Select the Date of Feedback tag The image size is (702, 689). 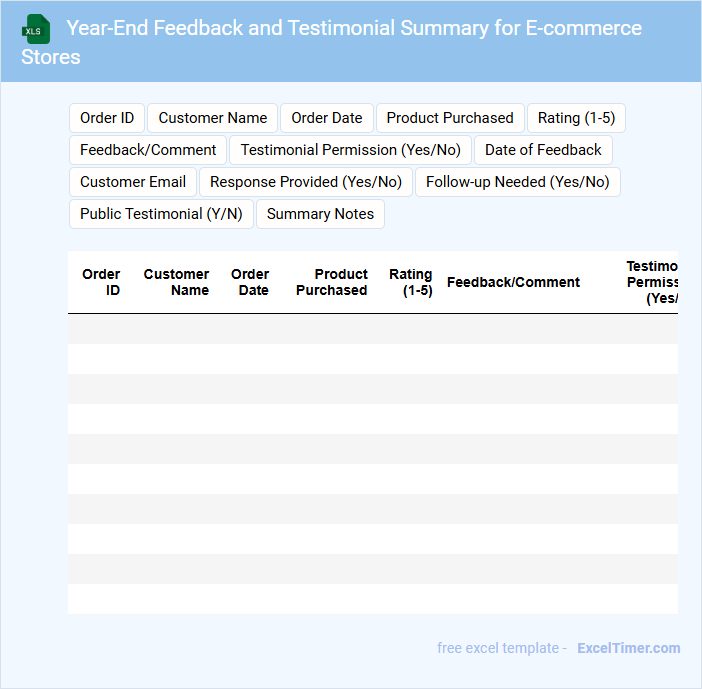pos(543,150)
